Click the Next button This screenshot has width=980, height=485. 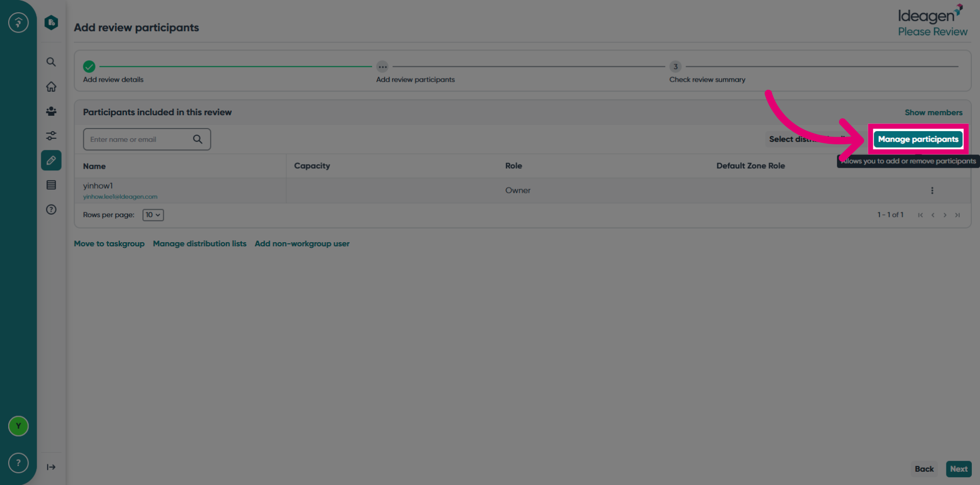point(959,469)
